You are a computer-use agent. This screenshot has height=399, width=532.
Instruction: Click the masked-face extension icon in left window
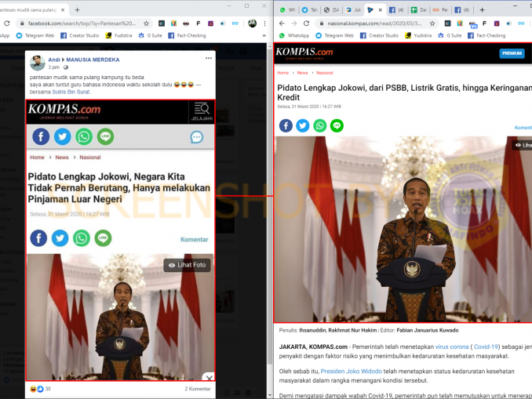click(x=186, y=24)
